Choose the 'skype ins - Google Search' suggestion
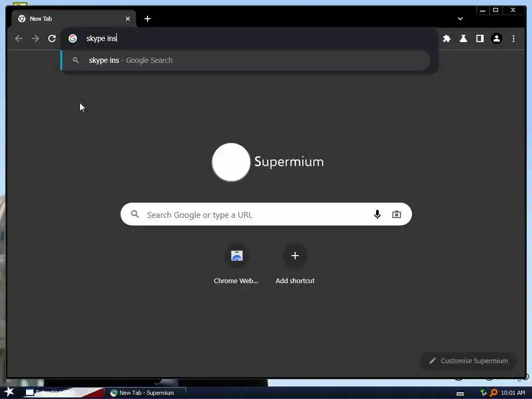 click(246, 60)
